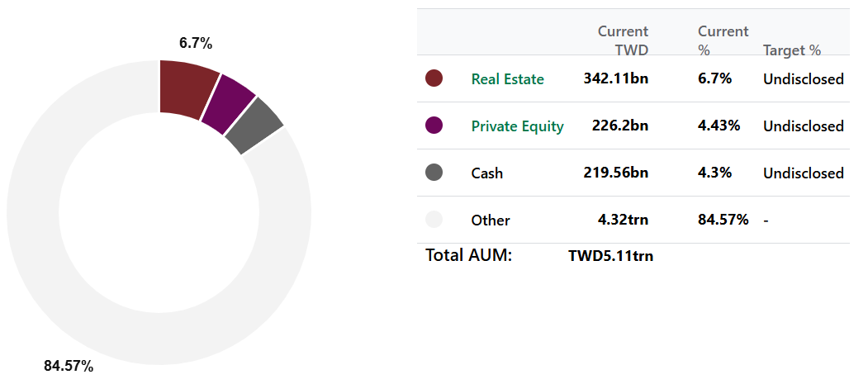The image size is (868, 384).
Task: Click the gray Cash donut slice
Action: click(254, 126)
